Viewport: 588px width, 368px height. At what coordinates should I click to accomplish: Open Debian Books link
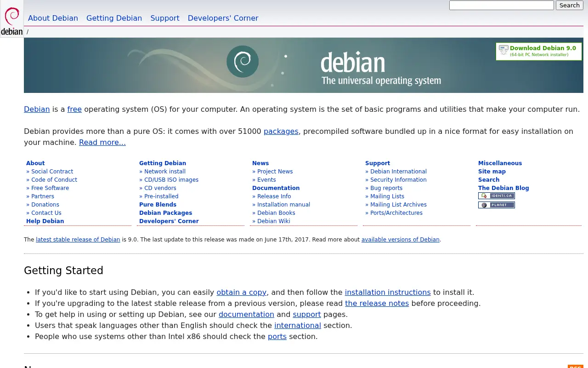pos(276,213)
